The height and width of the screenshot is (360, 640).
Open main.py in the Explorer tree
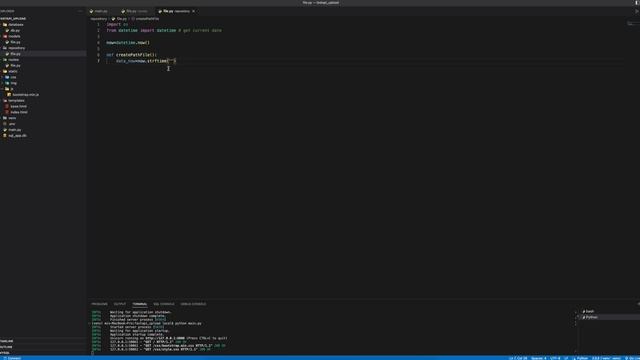click(15, 130)
